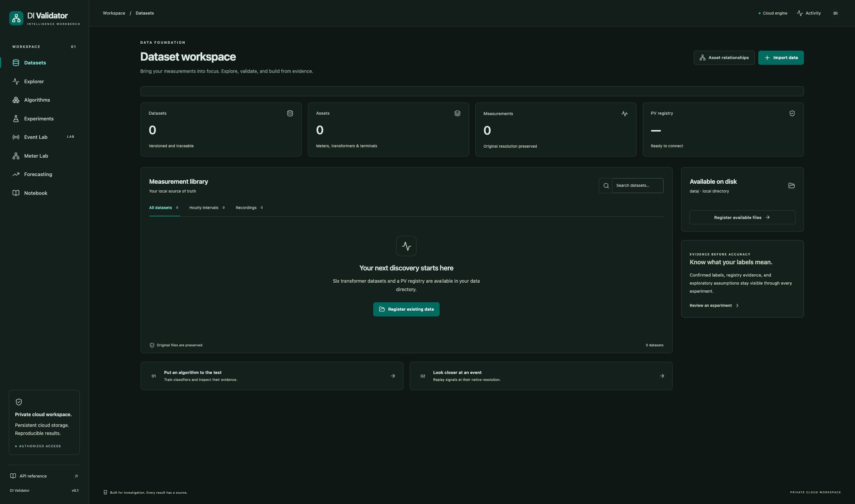Open the Activity panel

point(809,13)
